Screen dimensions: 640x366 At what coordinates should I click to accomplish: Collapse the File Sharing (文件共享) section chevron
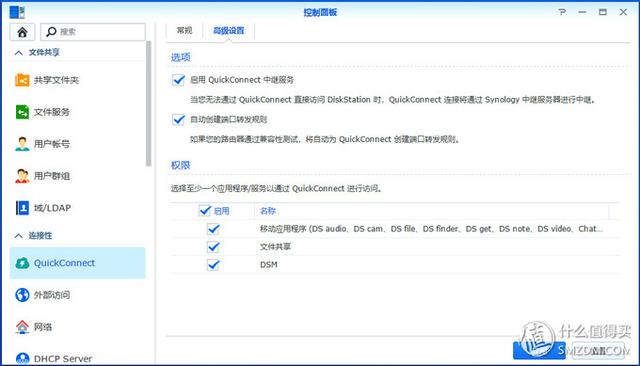point(18,53)
